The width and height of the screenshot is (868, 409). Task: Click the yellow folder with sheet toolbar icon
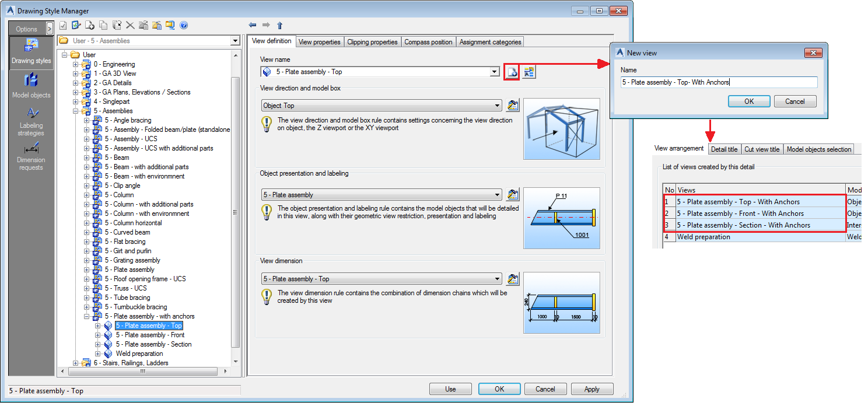pos(157,25)
